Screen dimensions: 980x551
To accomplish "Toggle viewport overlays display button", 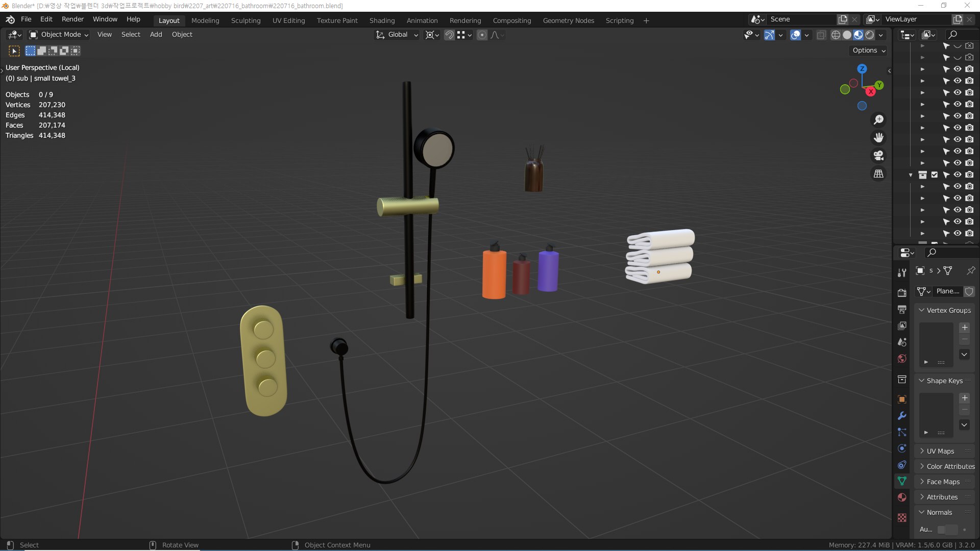I will pyautogui.click(x=795, y=35).
